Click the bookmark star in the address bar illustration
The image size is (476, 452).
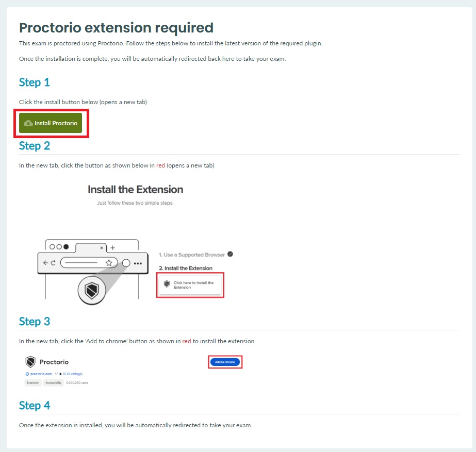(109, 263)
